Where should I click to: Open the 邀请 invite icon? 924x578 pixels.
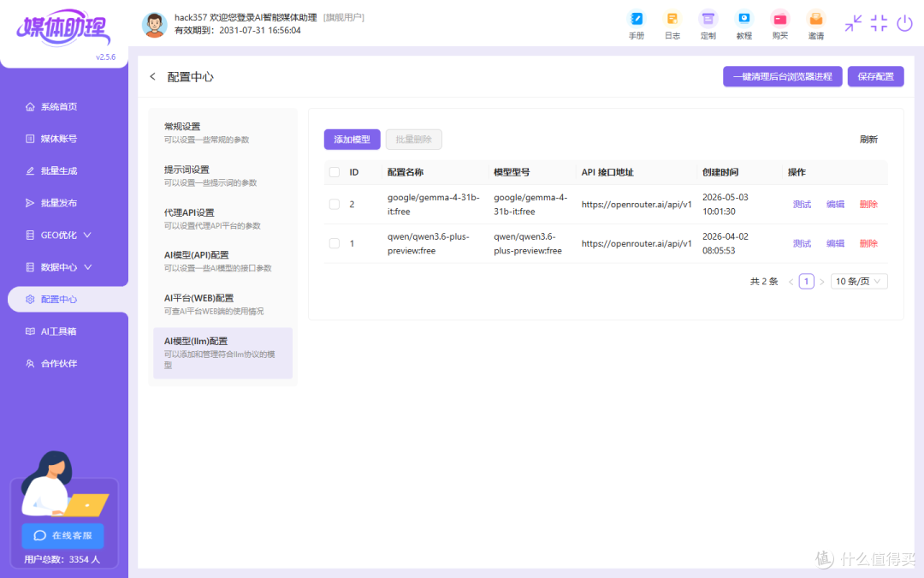click(x=816, y=26)
